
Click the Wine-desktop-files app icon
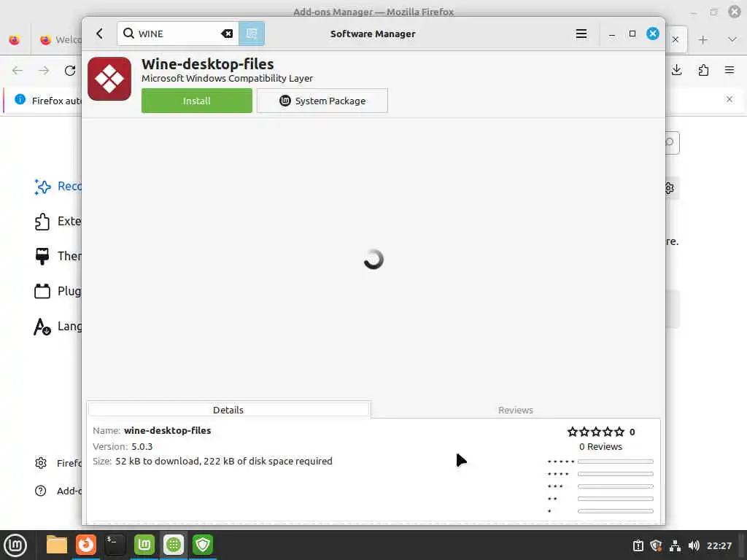[x=109, y=79]
